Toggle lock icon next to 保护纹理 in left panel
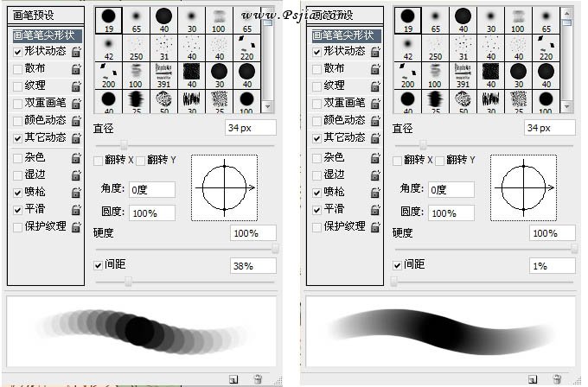The width and height of the screenshot is (588, 387). pos(76,227)
